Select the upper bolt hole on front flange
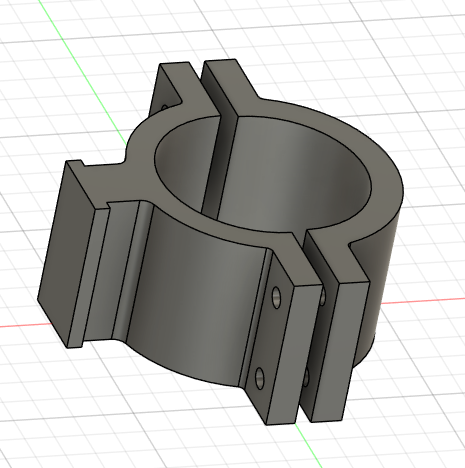This screenshot has width=465, height=468. [276, 297]
